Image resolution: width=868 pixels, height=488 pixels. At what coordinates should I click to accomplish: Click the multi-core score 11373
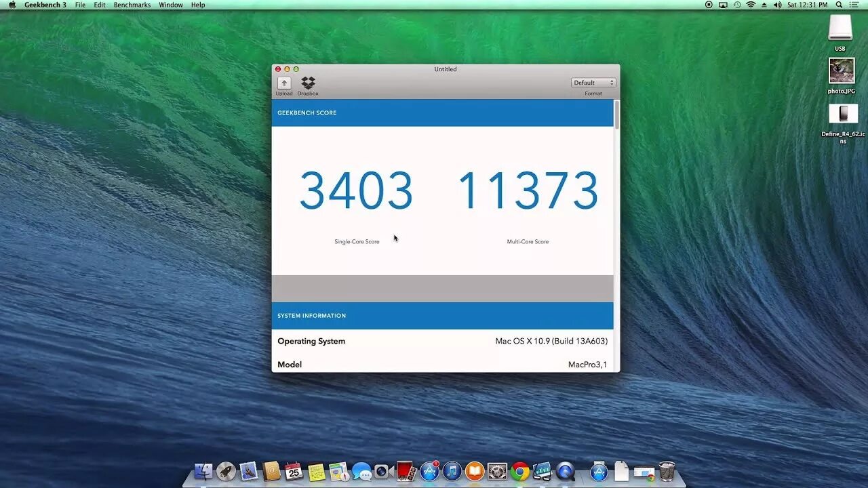point(528,190)
